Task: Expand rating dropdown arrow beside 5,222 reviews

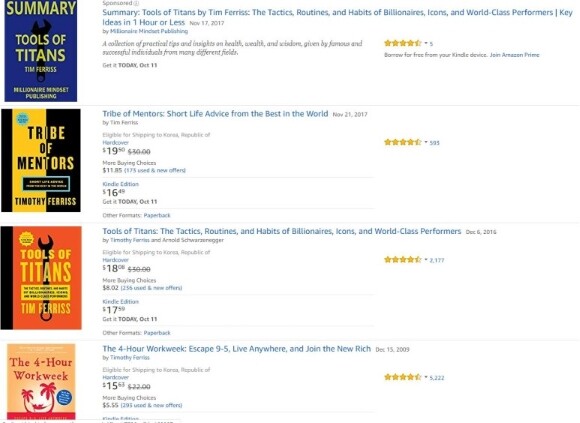Action: click(426, 378)
